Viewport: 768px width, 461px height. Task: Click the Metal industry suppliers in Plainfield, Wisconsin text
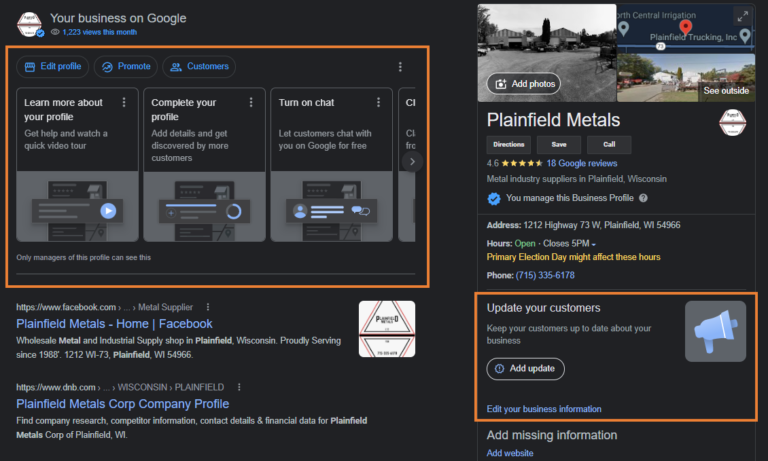[x=576, y=179]
